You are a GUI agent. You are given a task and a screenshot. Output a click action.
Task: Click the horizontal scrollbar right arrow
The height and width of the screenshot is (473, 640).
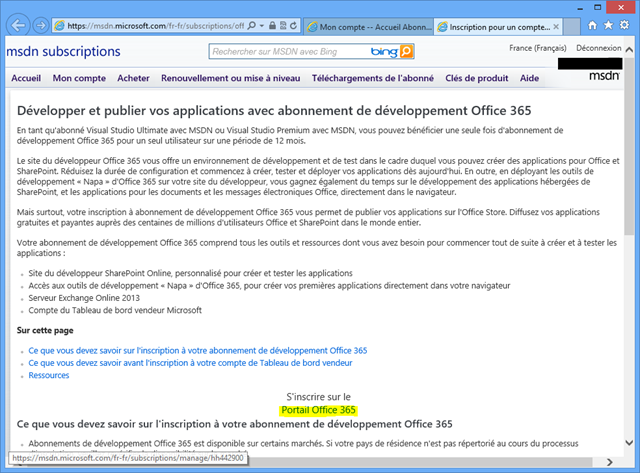coord(609,462)
